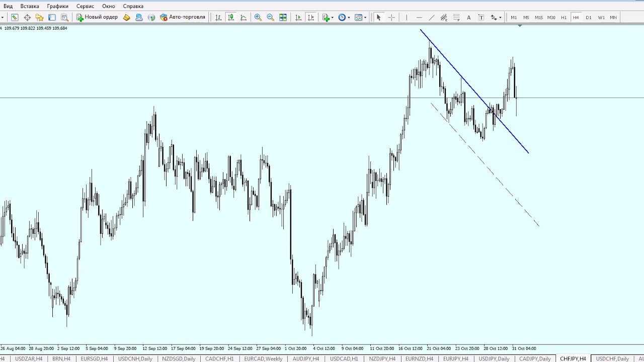
Task: Set timeframe to M5
Action: click(x=526, y=17)
